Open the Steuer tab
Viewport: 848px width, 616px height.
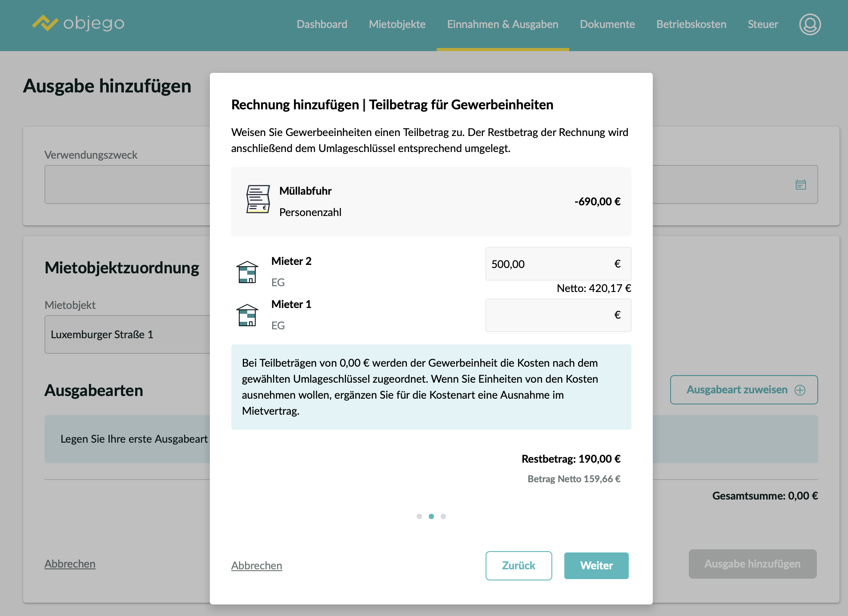pos(763,24)
